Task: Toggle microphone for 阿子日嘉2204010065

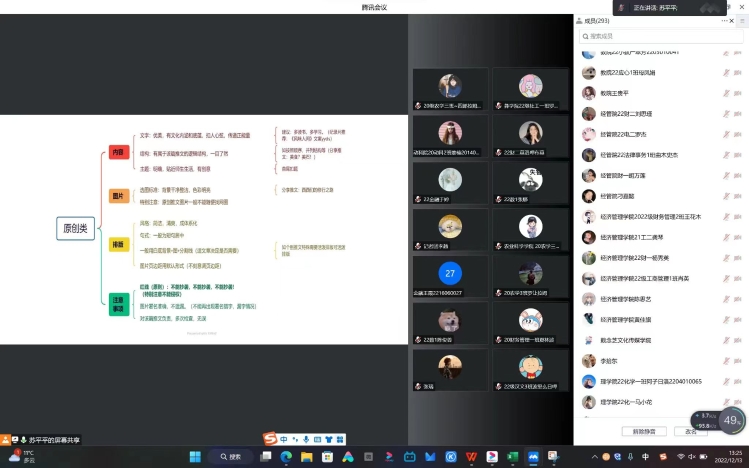Action: 726,382
